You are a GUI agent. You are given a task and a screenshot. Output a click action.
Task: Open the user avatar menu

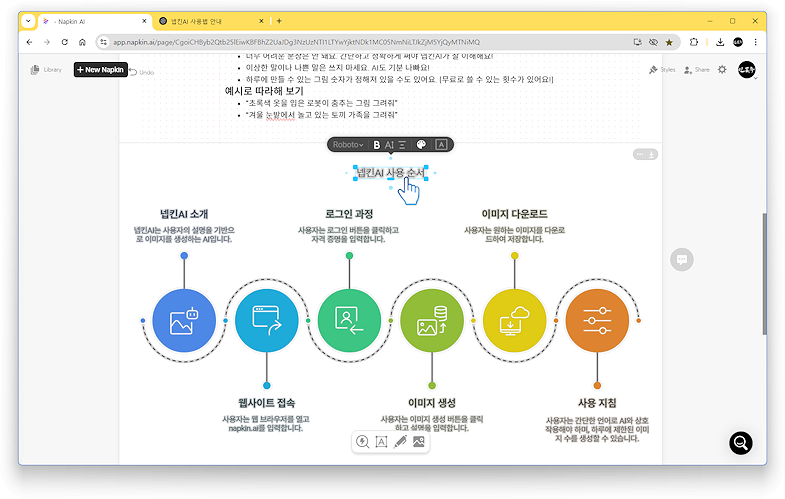[746, 70]
